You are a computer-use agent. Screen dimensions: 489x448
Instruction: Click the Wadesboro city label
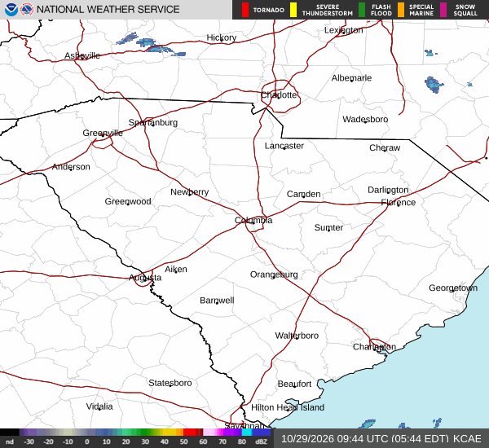tap(365, 119)
